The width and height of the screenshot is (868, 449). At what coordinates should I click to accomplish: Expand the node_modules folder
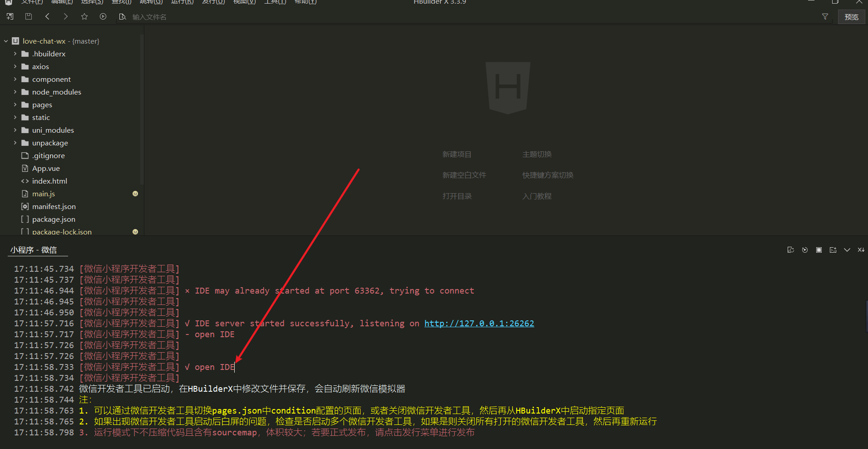pyautogui.click(x=15, y=92)
